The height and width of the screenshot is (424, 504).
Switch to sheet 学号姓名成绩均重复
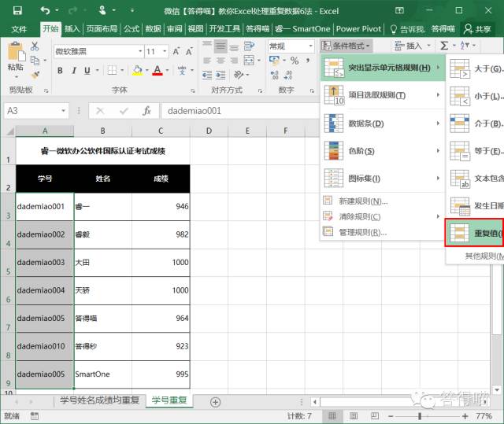pyautogui.click(x=99, y=400)
